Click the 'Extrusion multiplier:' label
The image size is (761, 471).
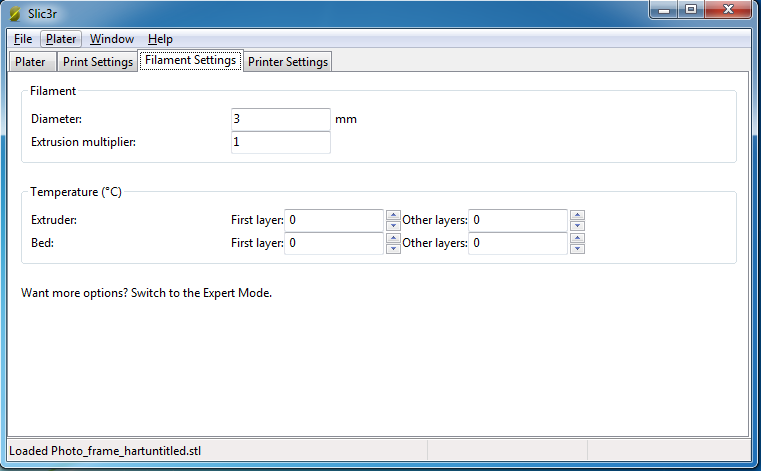[83, 142]
